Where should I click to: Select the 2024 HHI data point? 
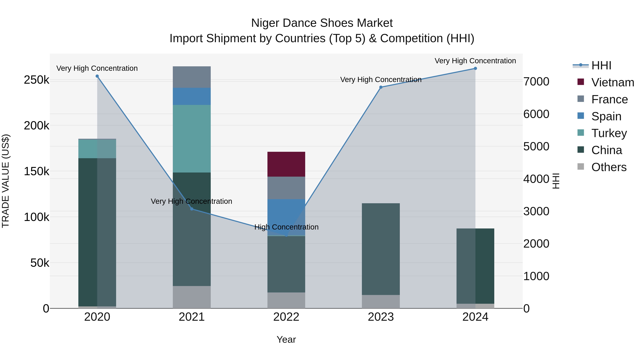click(475, 68)
